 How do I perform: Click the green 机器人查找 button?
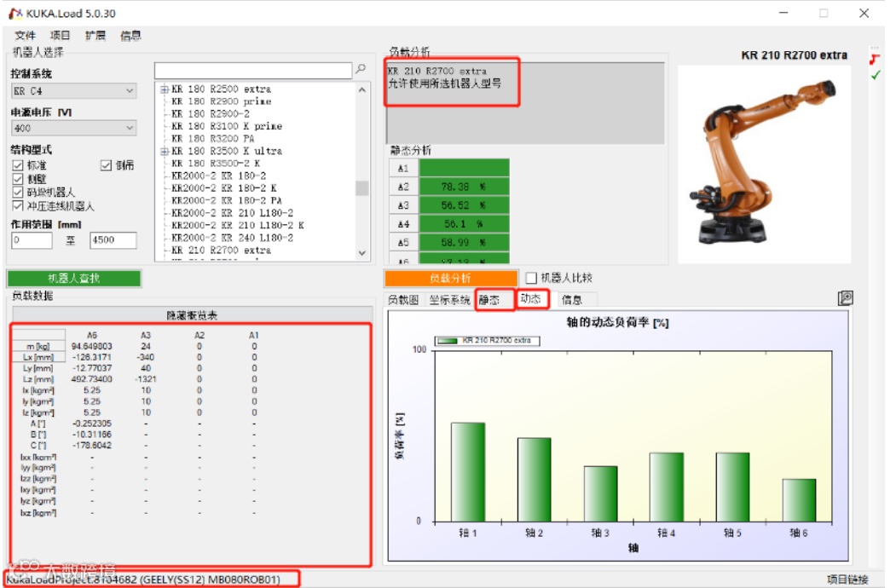[74, 278]
